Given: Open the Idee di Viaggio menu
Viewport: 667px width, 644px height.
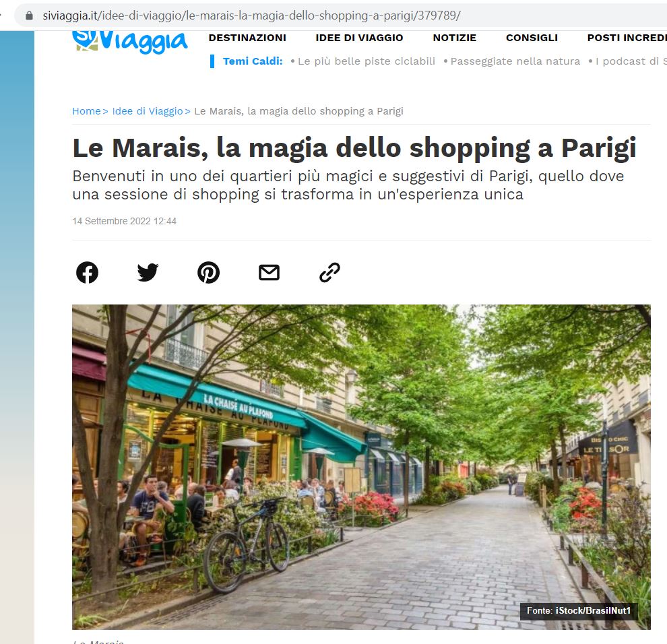Looking at the screenshot, I should pyautogui.click(x=359, y=38).
